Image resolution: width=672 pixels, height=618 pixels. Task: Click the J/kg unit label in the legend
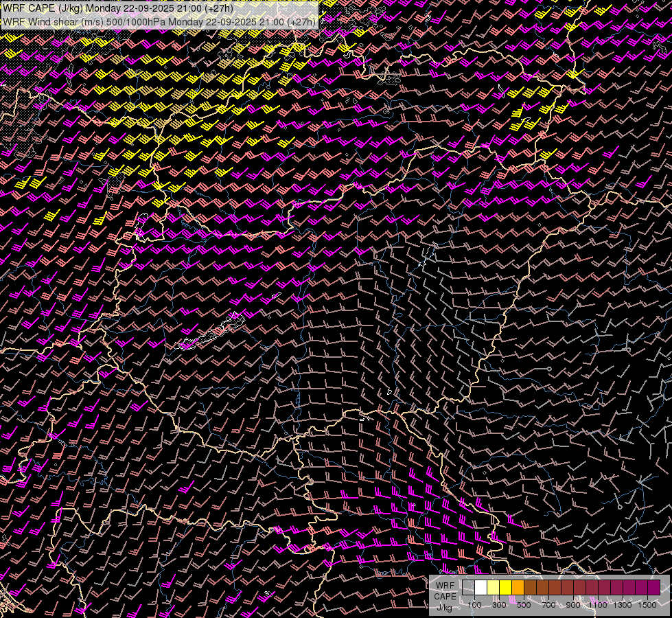(444, 607)
